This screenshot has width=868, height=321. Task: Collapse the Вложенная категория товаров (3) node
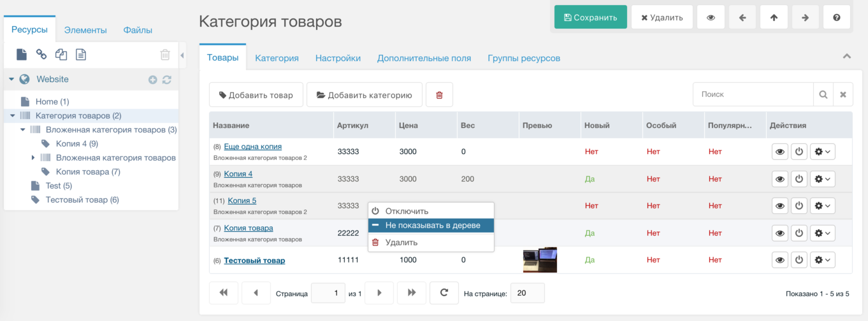point(23,130)
